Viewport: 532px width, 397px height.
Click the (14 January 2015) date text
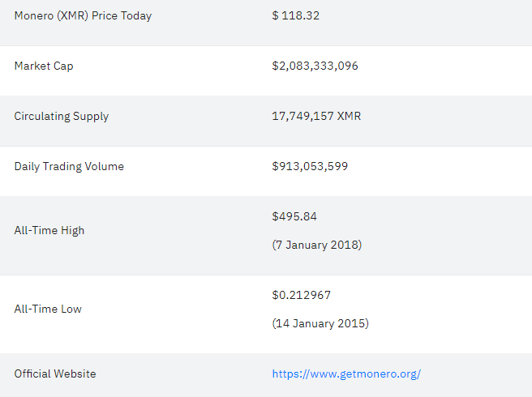(320, 323)
